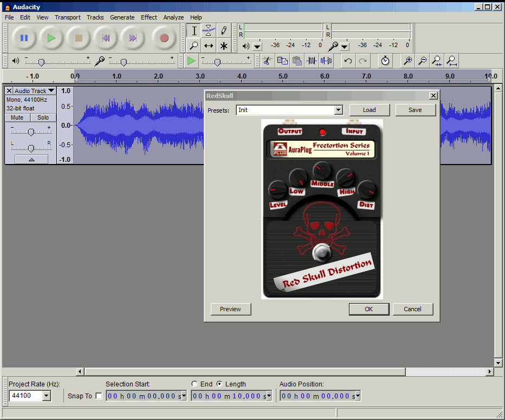Open the output meter dropdown arrow
505x420 pixels.
pos(257,47)
